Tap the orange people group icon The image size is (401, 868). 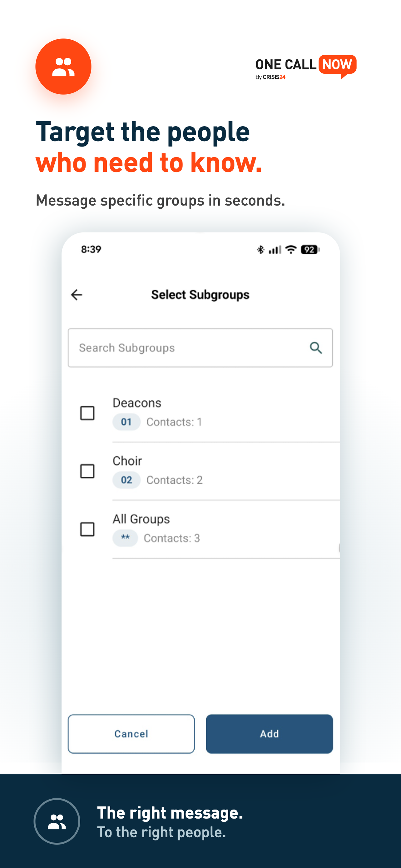coord(63,66)
